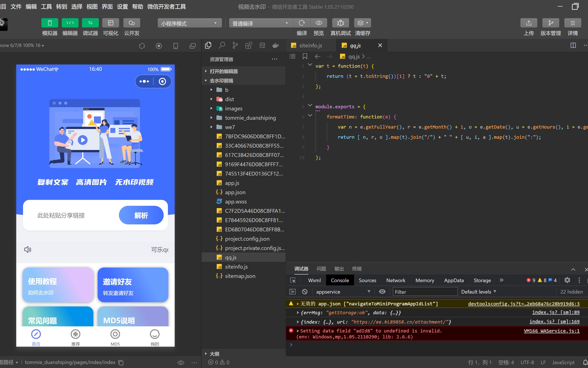Open the 普通编译 compile mode dropdown
The image size is (588, 368).
(261, 23)
